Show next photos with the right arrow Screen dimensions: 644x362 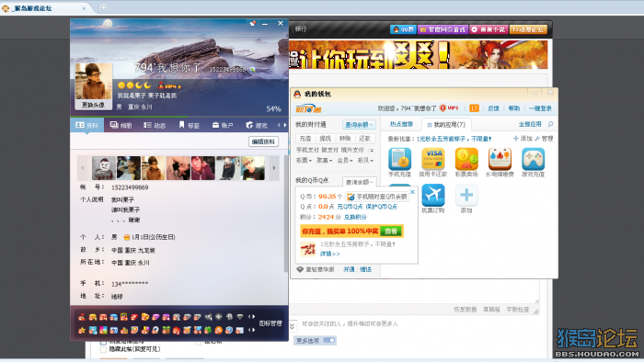click(274, 167)
